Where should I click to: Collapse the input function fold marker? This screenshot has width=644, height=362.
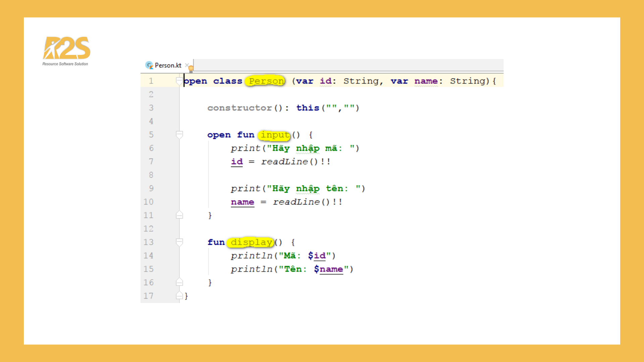[179, 134]
